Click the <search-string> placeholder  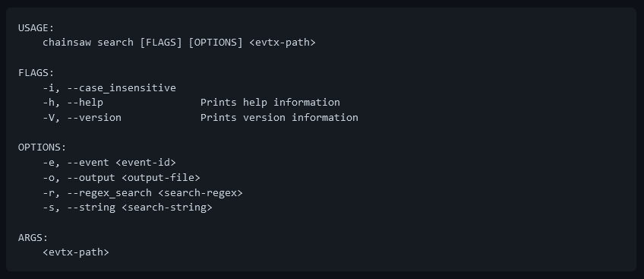tap(167, 208)
